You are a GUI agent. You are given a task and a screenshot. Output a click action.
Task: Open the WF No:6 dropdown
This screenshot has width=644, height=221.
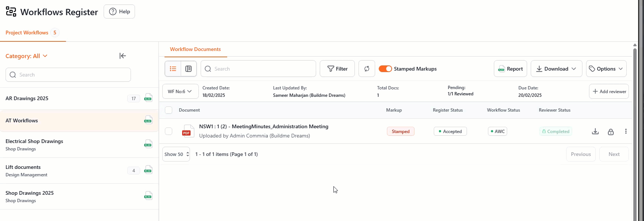tap(180, 91)
